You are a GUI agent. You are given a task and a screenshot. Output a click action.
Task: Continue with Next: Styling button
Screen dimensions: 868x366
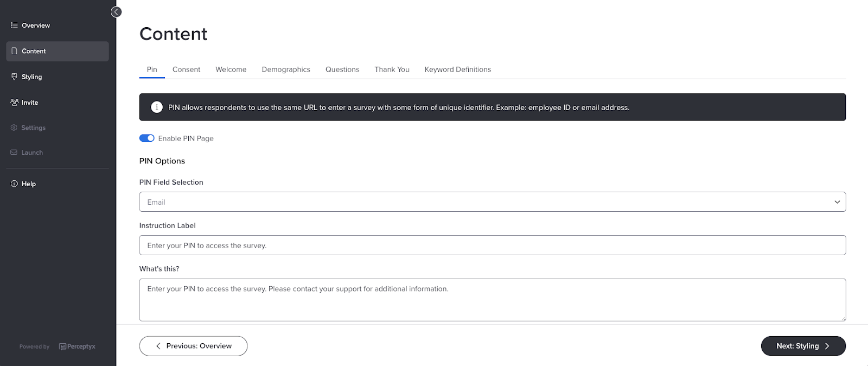(x=803, y=346)
